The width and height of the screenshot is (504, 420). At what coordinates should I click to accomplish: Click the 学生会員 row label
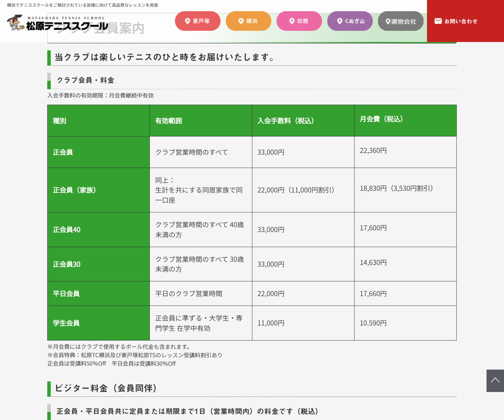click(x=98, y=323)
